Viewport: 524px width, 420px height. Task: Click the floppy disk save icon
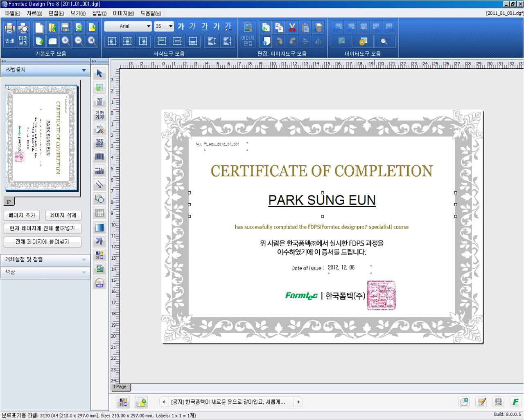click(65, 27)
